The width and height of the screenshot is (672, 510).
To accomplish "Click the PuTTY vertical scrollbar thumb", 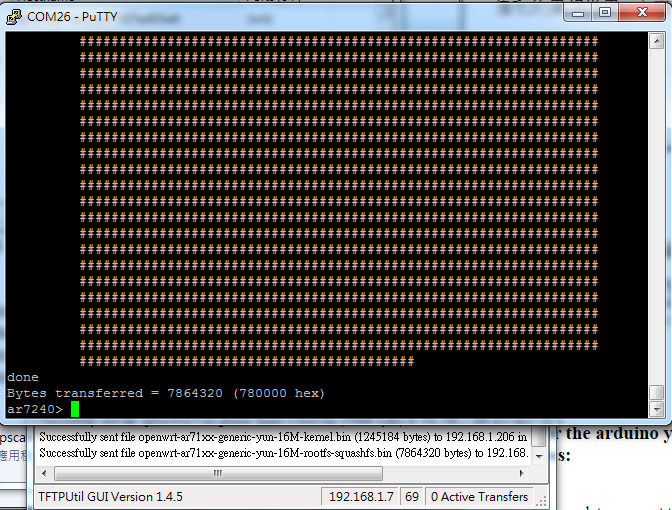I will (x=657, y=393).
